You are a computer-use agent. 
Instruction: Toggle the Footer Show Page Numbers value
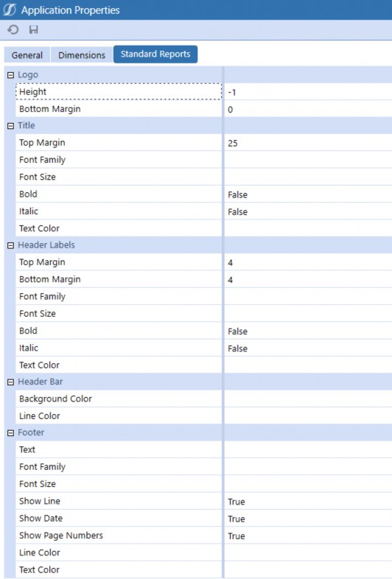click(x=308, y=536)
